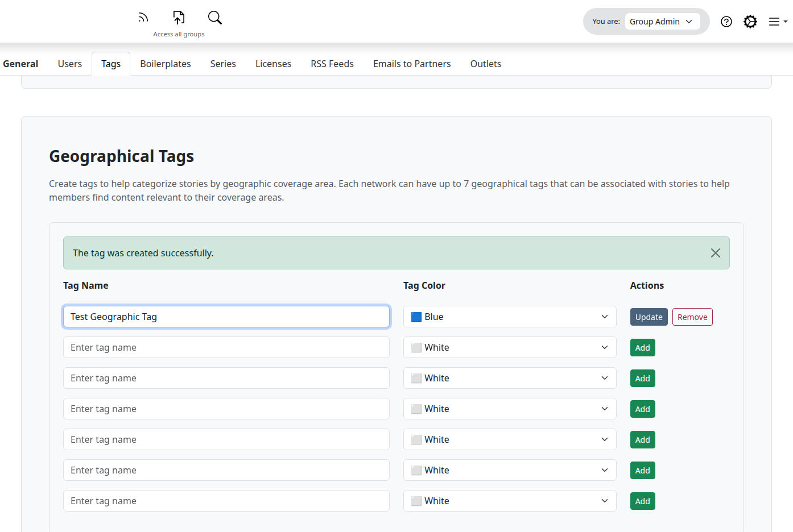
Task: Click the fifth Add button
Action: click(643, 471)
